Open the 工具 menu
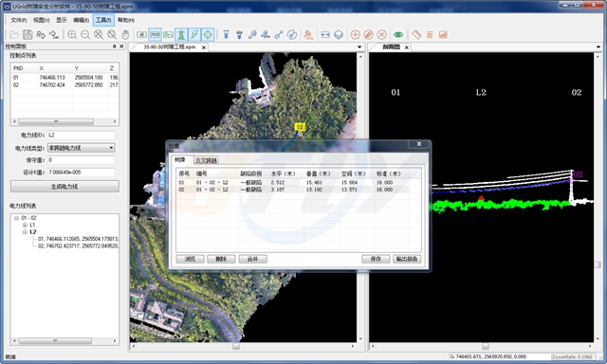 (103, 20)
